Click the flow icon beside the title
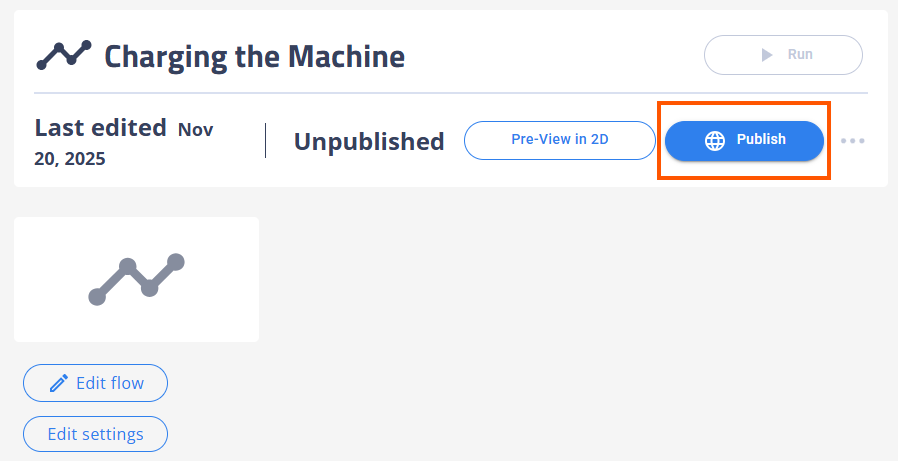The image size is (898, 461). (x=64, y=55)
